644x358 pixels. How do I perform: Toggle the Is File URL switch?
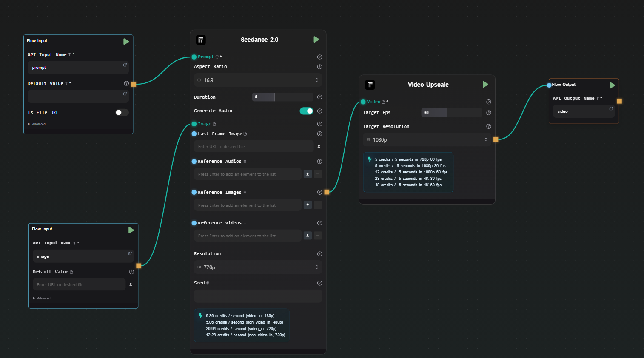(122, 113)
